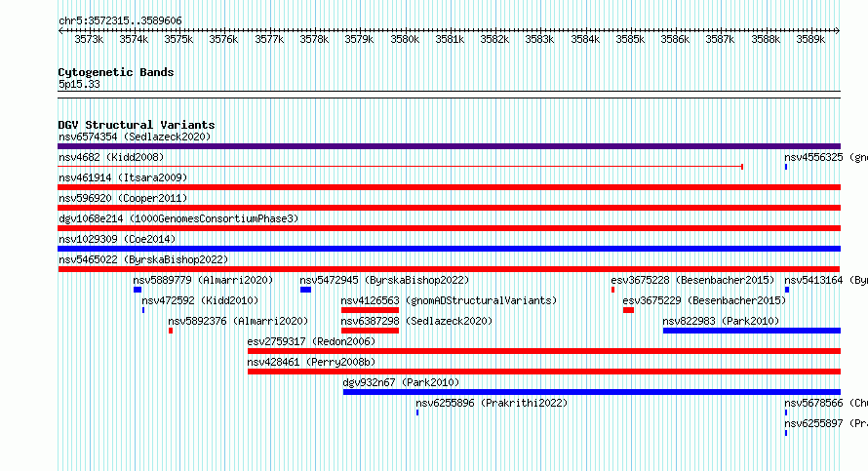Click the red bar under nsv596920 Cooper2011
This screenshot has height=471, width=868.
pos(449,208)
